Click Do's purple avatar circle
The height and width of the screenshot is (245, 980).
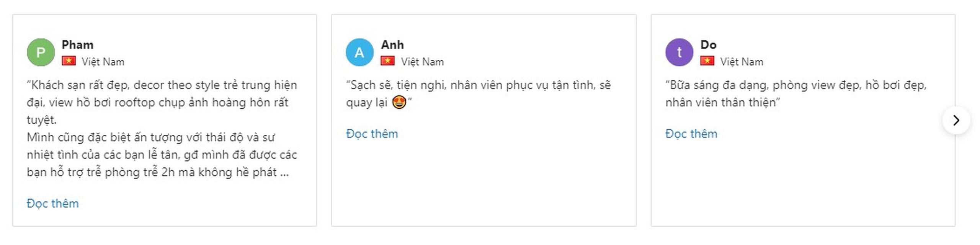[x=679, y=52]
